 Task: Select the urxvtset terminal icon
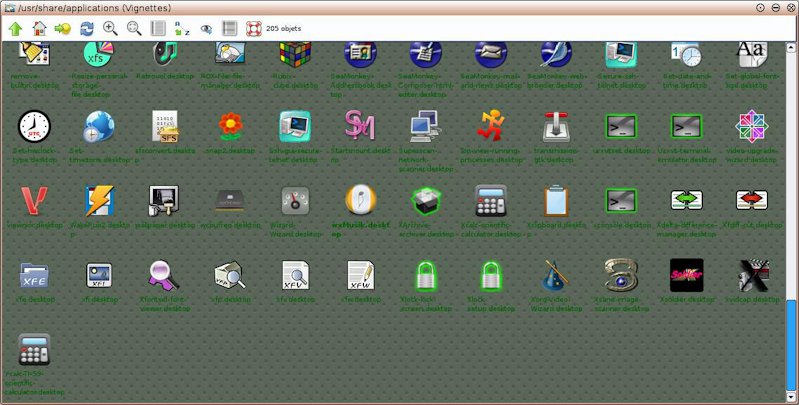pos(621,126)
